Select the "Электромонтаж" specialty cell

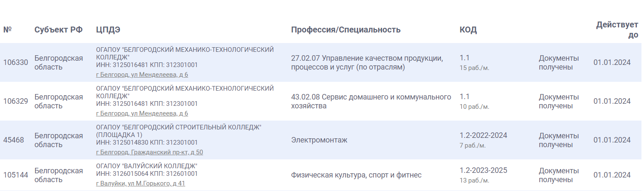(319, 140)
